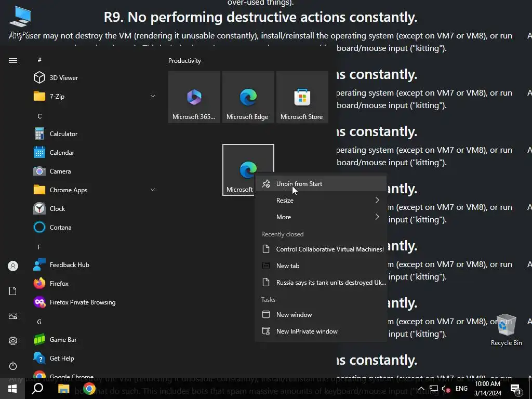
Task: Open File Explorer from the taskbar
Action: coord(63,389)
